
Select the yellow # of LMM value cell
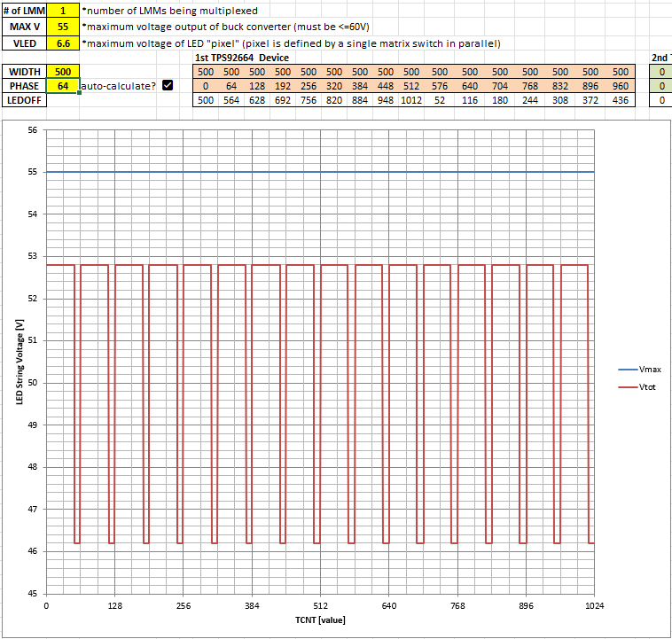[63, 11]
